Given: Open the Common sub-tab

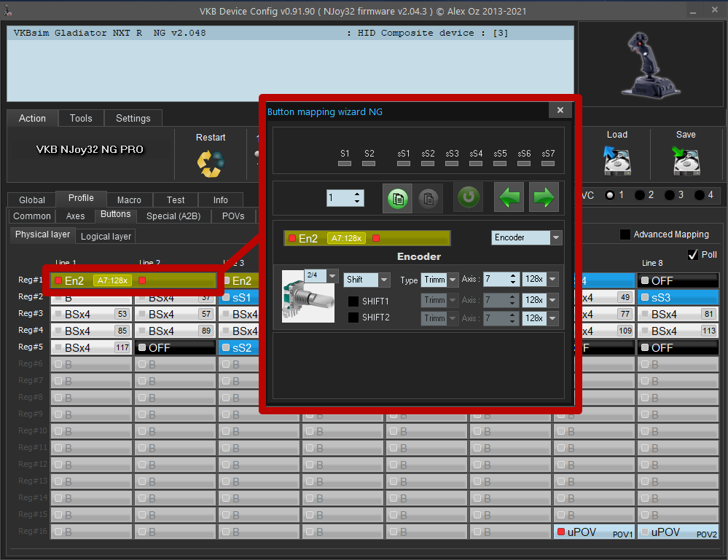Looking at the screenshot, I should coord(32,216).
